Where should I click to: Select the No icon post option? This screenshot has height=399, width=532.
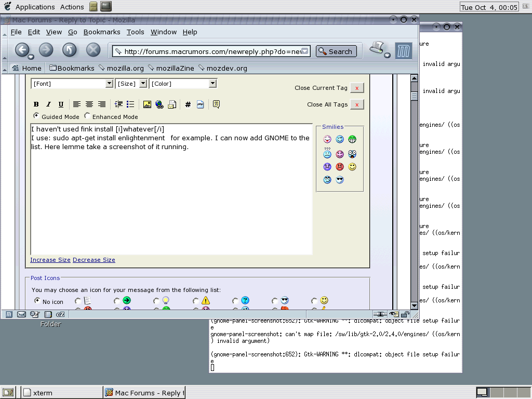click(37, 301)
